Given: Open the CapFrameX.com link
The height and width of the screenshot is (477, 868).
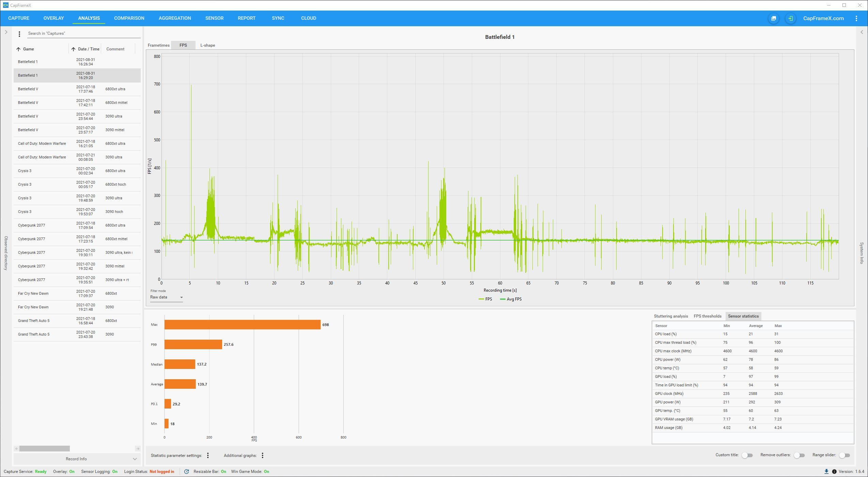Looking at the screenshot, I should click(x=823, y=18).
